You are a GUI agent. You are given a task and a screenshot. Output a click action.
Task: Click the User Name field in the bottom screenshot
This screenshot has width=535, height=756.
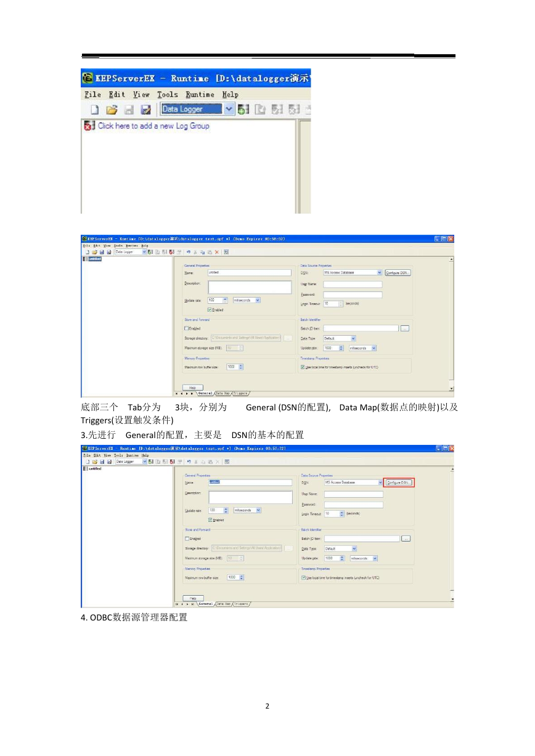(x=354, y=494)
